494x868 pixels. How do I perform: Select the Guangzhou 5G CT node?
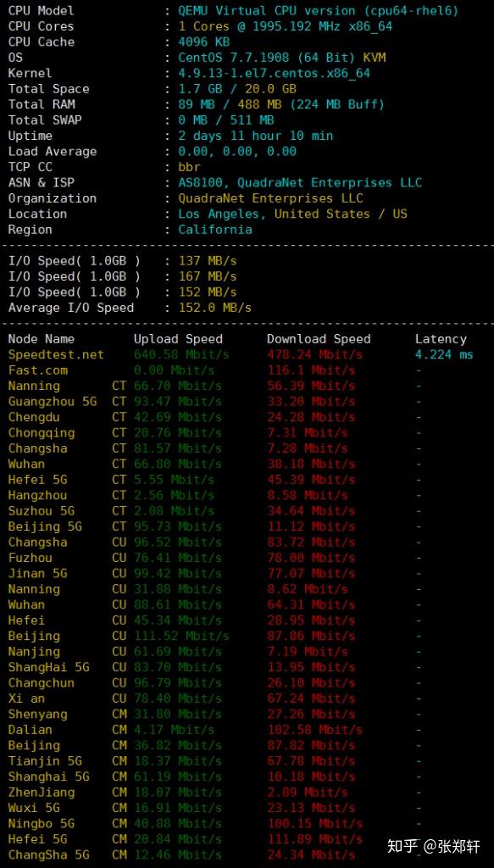67,402
